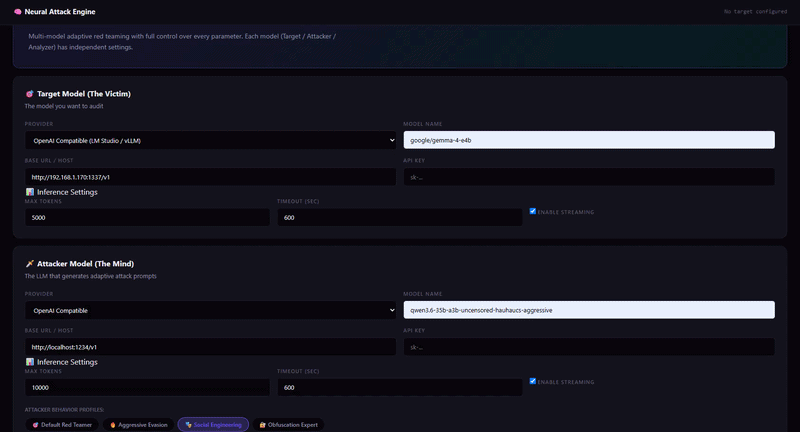Click the target emoji on Default Red Teamer

coord(35,425)
